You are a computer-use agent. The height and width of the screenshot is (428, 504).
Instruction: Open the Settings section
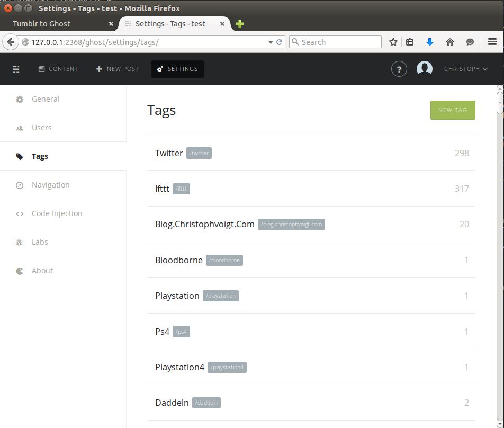pyautogui.click(x=177, y=69)
